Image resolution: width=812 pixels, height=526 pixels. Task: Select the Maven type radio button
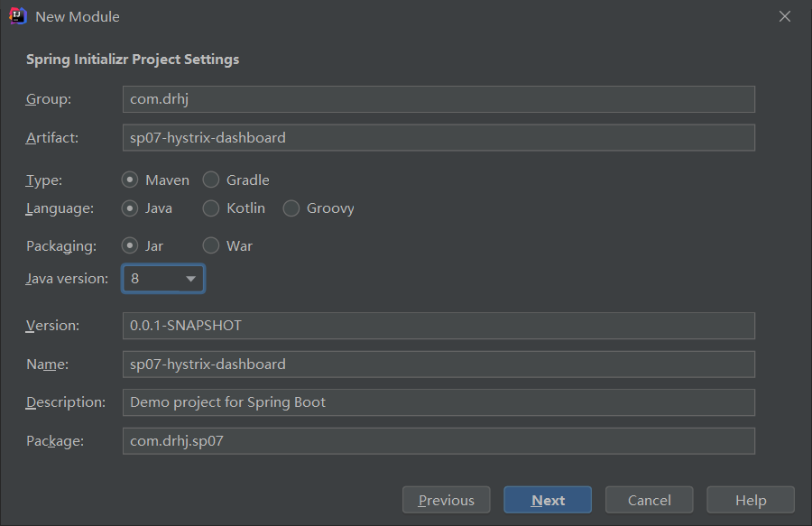(129, 180)
